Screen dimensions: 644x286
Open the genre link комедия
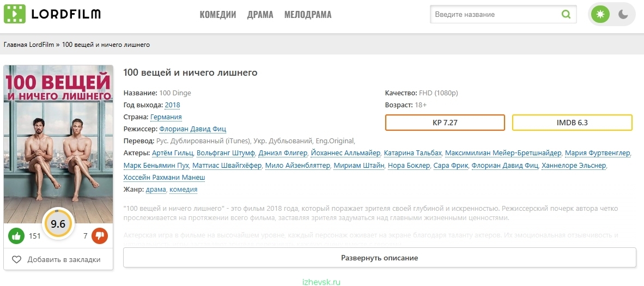click(183, 190)
